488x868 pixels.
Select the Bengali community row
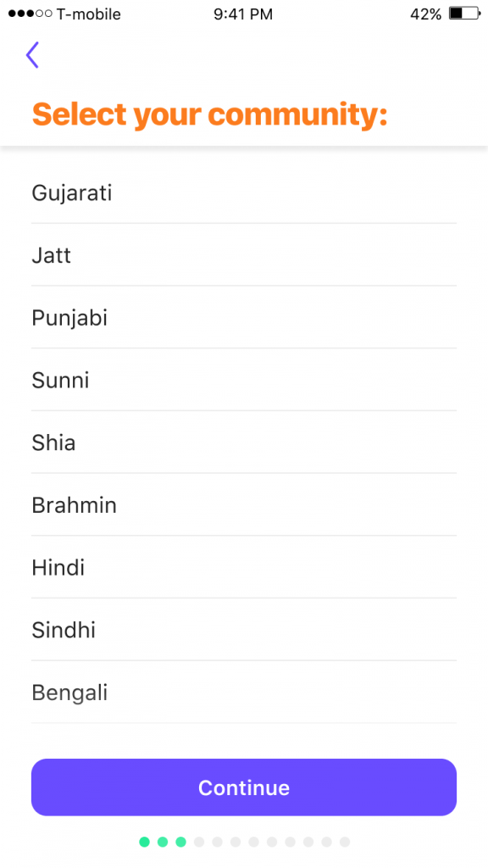[244, 693]
